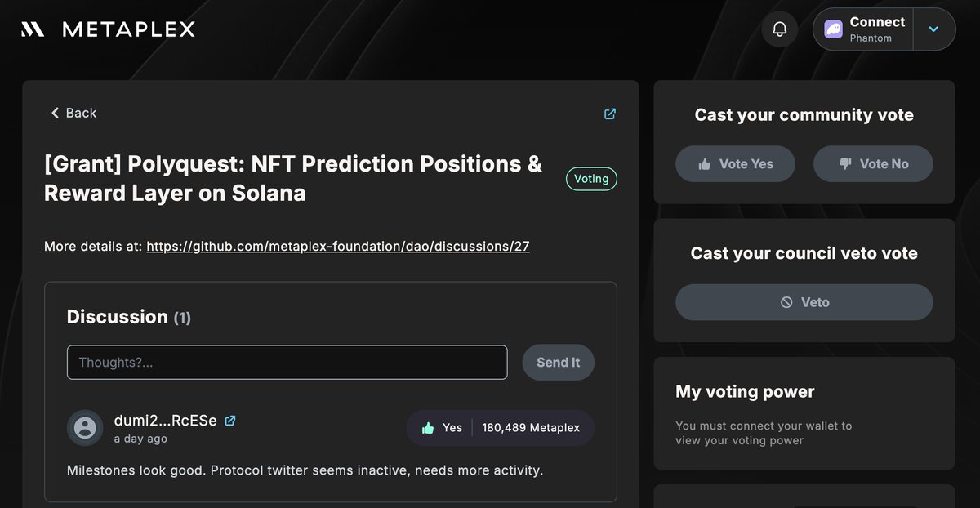This screenshot has width=980, height=508.
Task: Click the Vote No button
Action: pos(873,164)
